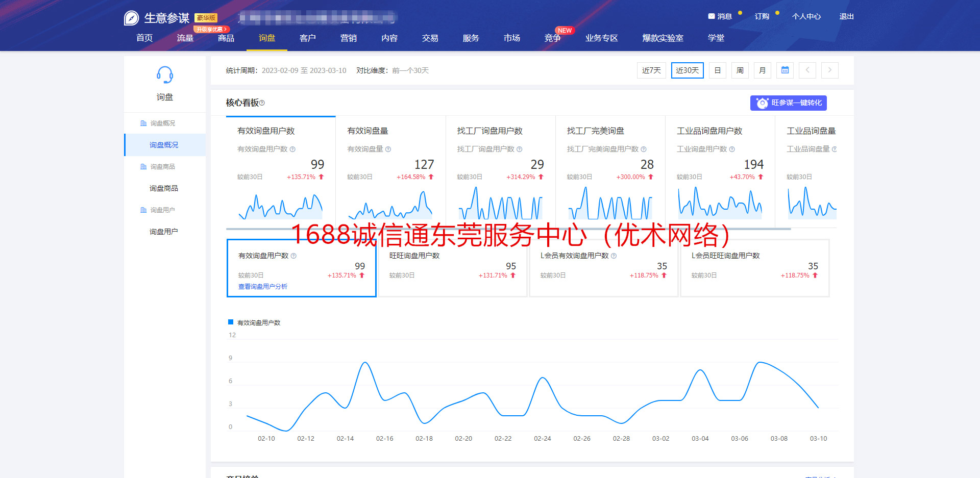Switch to the 竞争 navigation tab
Image resolution: width=980 pixels, height=478 pixels.
coord(552,38)
